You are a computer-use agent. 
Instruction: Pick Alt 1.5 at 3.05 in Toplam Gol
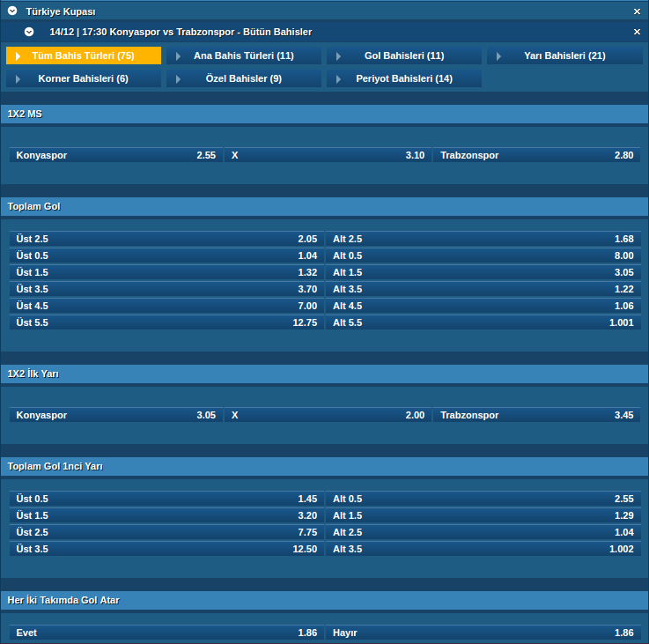[x=483, y=272]
